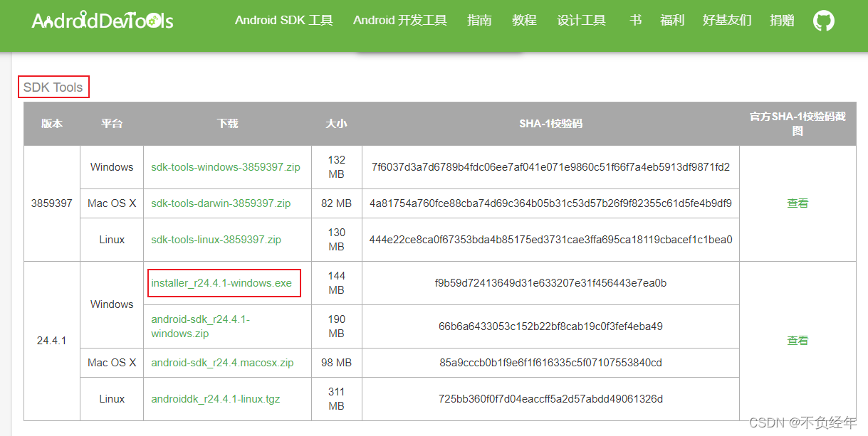
Task: Click the 版本 column header
Action: click(52, 124)
